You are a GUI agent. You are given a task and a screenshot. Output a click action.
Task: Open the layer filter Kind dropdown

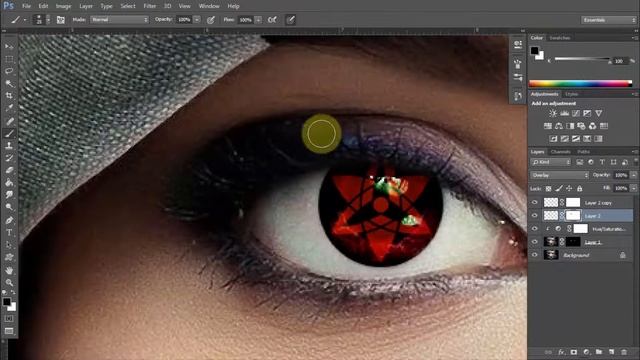click(551, 162)
